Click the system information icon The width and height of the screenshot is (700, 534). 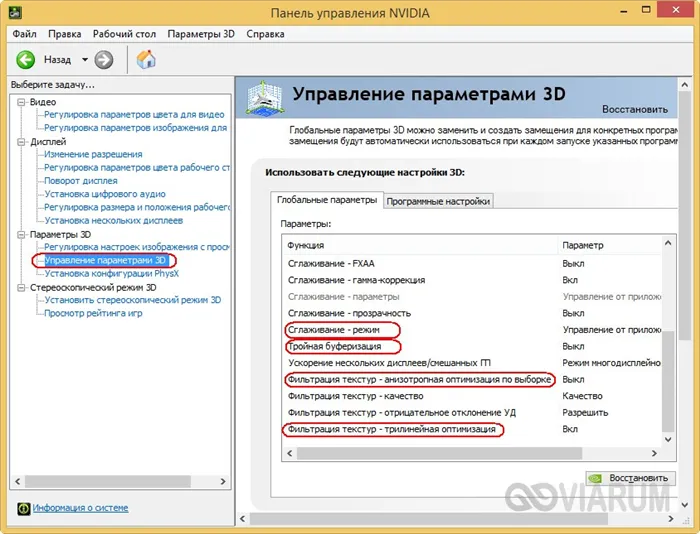coord(24,509)
